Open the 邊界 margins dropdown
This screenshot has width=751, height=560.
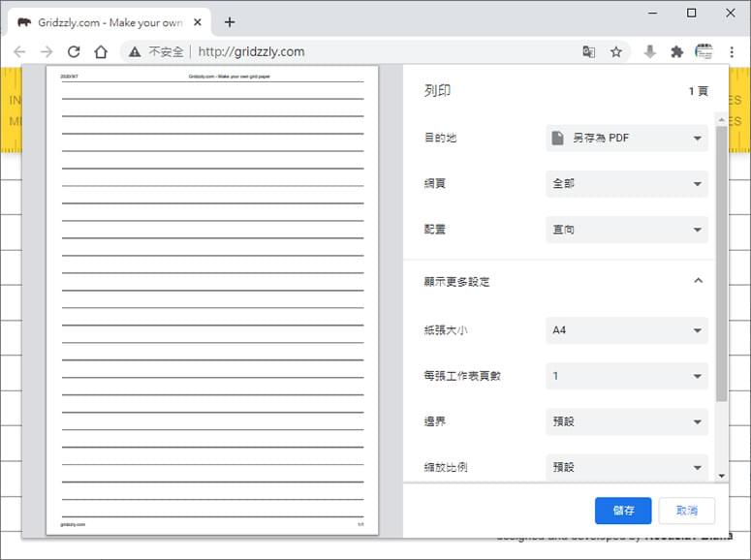coord(626,421)
